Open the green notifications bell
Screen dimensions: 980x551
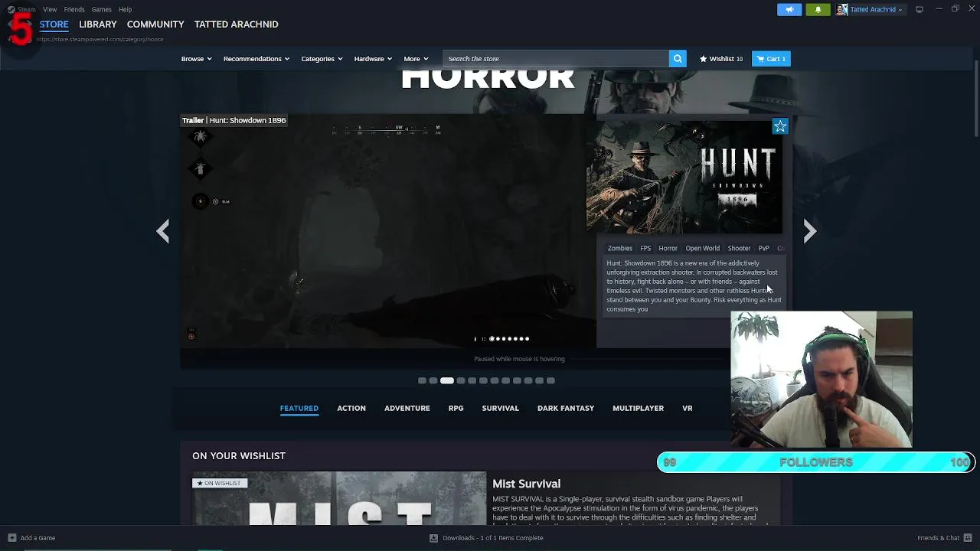pos(818,9)
